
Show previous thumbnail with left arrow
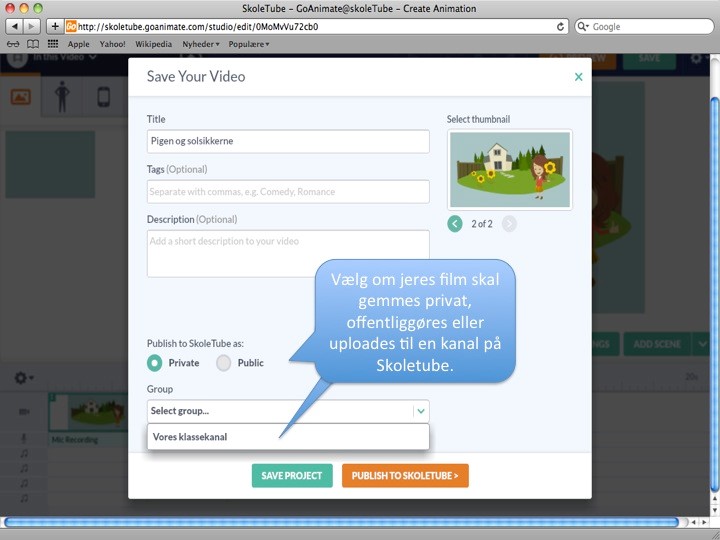pyautogui.click(x=455, y=224)
